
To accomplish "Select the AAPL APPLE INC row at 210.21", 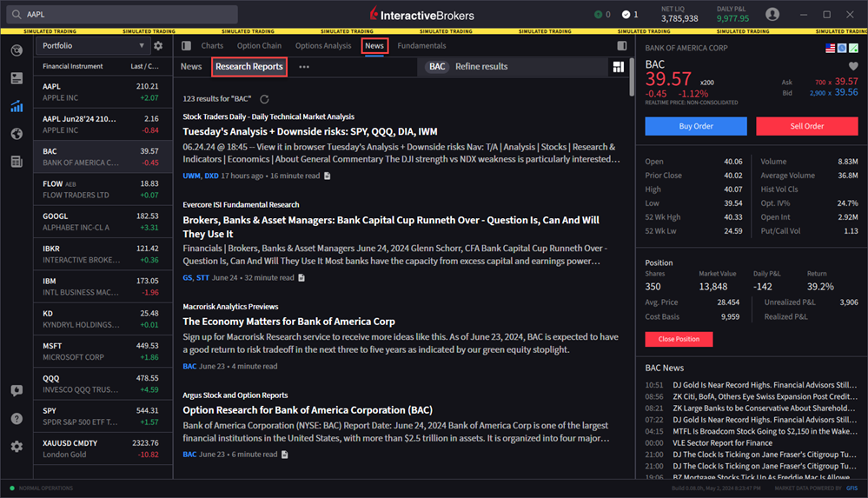I will pos(103,92).
